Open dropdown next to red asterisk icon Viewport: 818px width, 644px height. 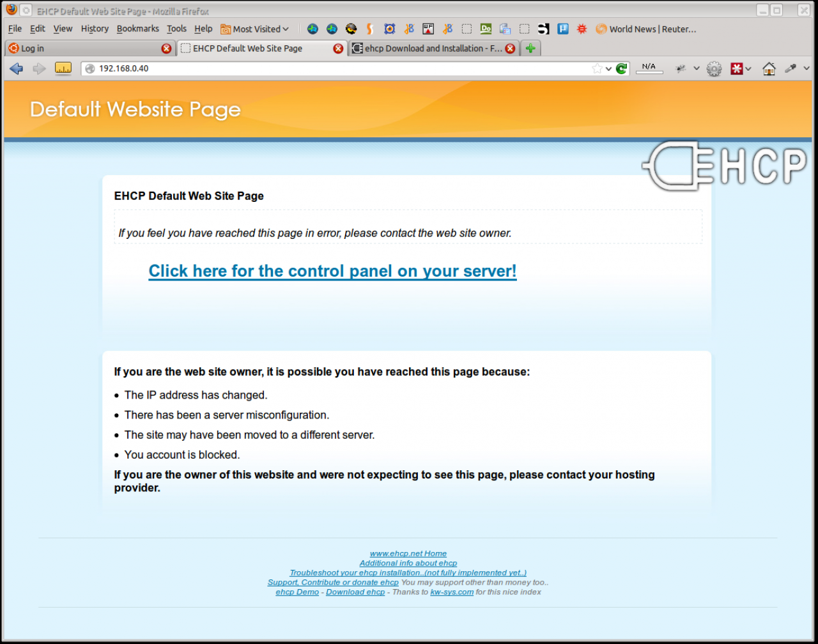[748, 68]
